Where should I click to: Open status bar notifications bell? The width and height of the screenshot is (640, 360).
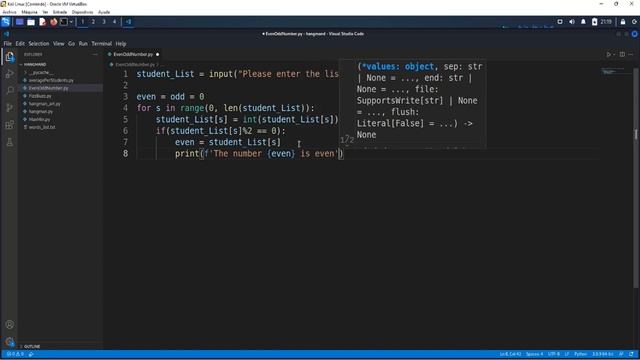631,354
